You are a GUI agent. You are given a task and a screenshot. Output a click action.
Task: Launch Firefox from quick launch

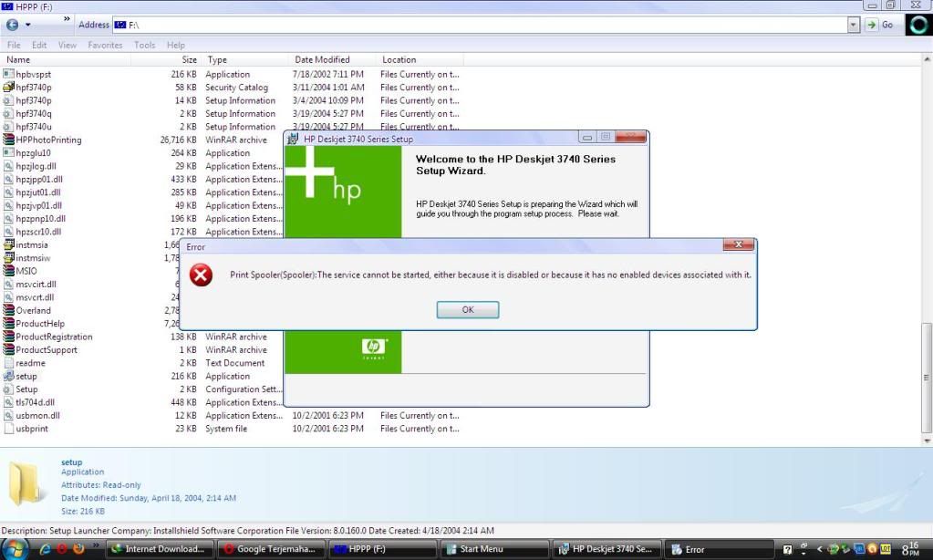[x=78, y=549]
